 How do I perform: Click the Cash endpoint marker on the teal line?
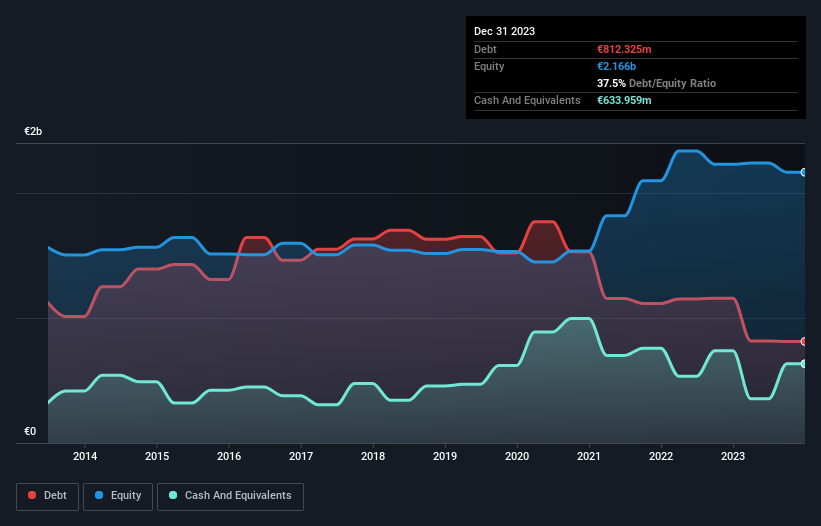[x=804, y=364]
